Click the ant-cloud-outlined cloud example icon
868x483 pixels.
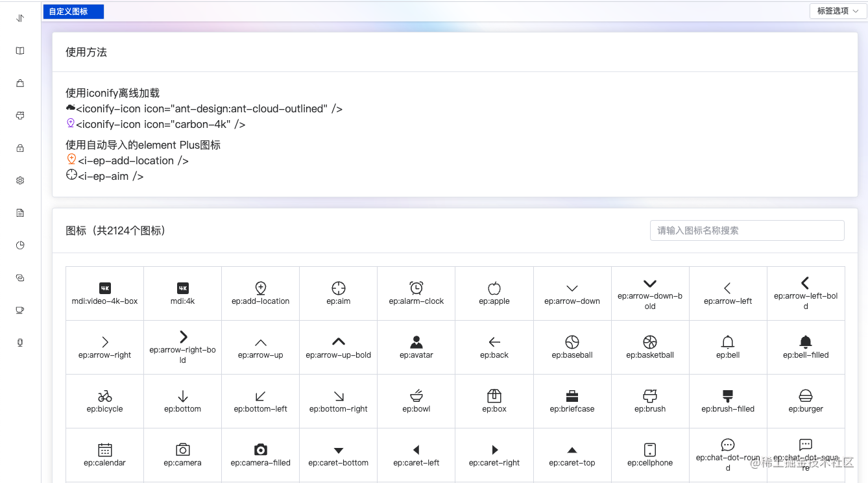click(71, 108)
